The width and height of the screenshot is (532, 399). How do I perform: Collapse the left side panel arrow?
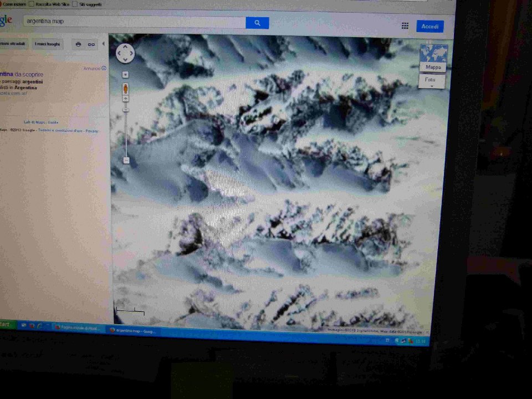pyautogui.click(x=103, y=44)
